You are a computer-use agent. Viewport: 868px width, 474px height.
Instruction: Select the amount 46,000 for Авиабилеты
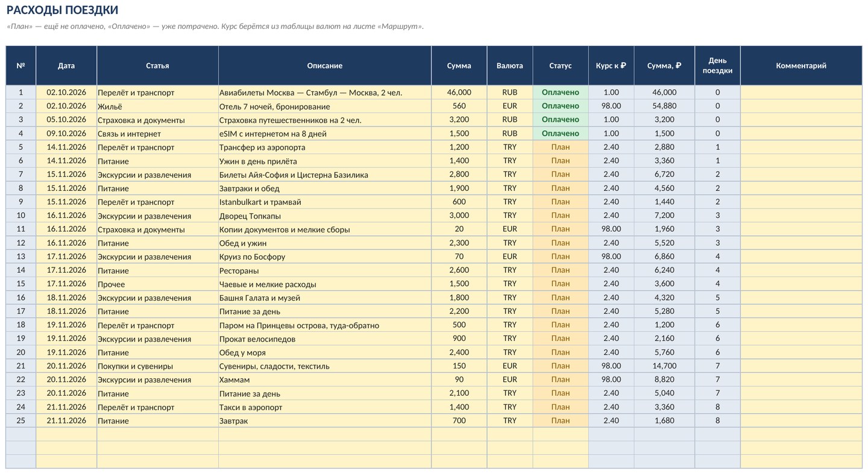pos(459,92)
